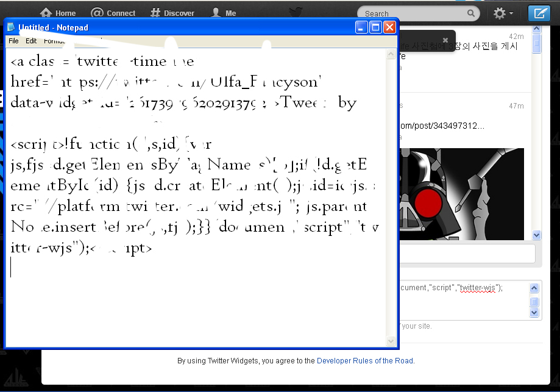Click the embed code box's scrollbar thumb
560x392 pixels.
[x=534, y=302]
